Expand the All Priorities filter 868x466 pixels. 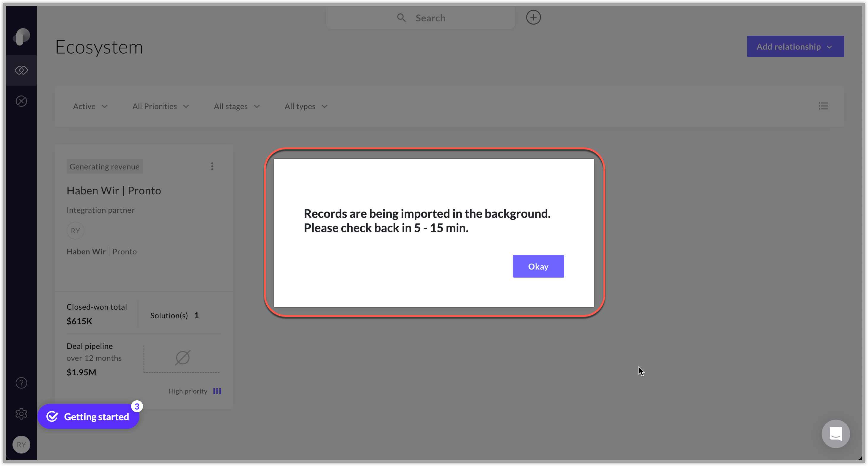pyautogui.click(x=161, y=106)
